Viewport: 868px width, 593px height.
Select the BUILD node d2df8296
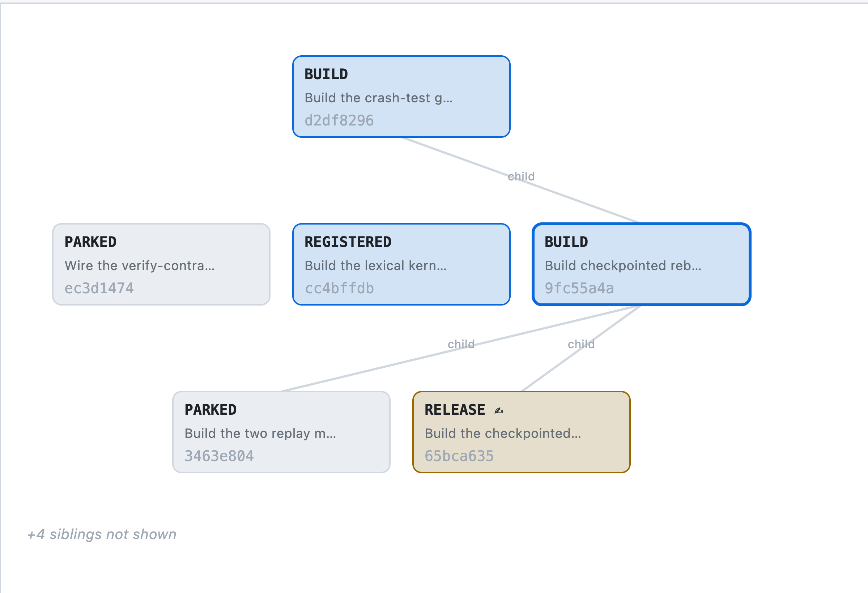tap(401, 97)
